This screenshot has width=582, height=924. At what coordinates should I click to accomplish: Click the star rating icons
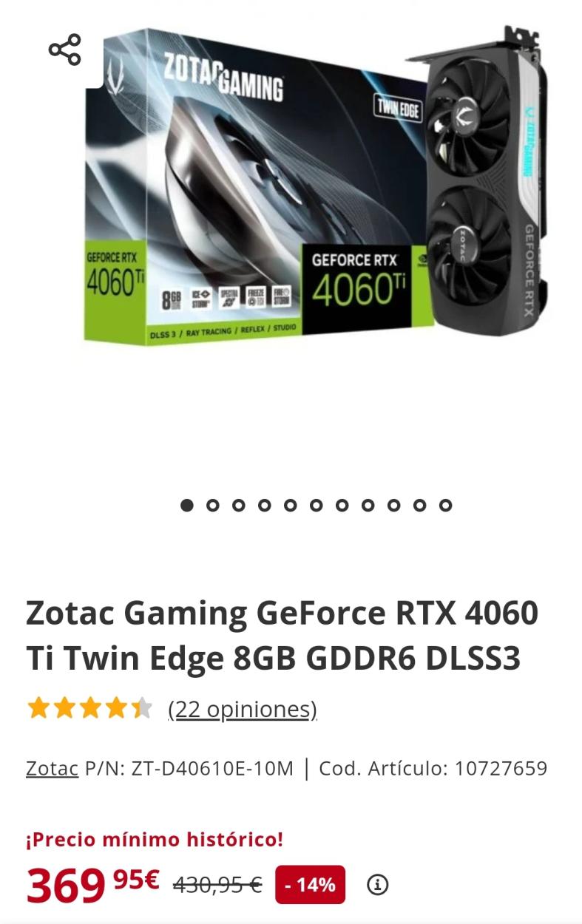89,708
